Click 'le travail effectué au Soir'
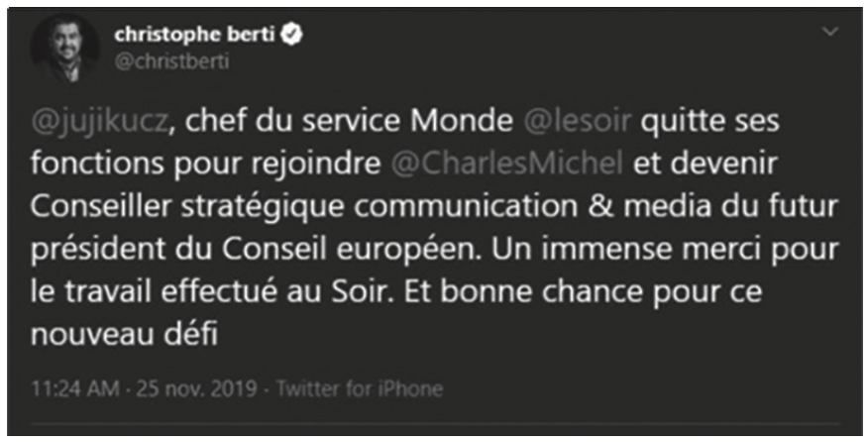The width and height of the screenshot is (868, 442). (x=212, y=292)
